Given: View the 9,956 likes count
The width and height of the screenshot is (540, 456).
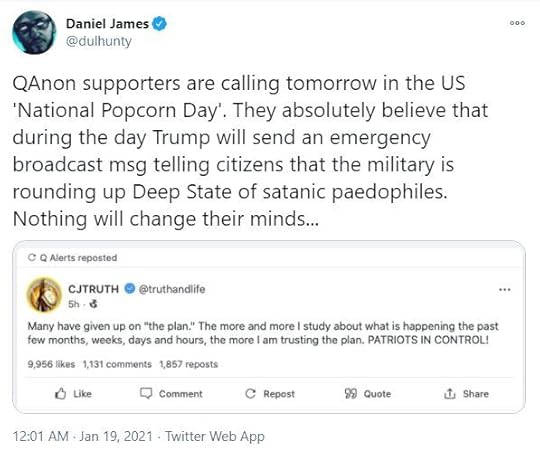Looking at the screenshot, I should (51, 364).
